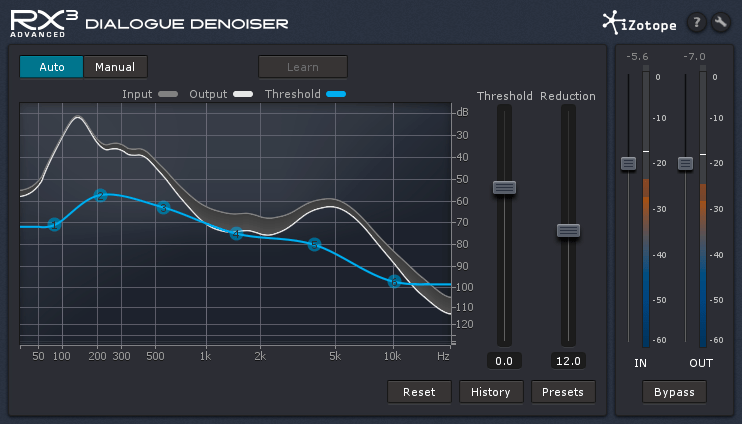742x424 pixels.
Task: Open the help question mark icon
Action: [x=696, y=22]
